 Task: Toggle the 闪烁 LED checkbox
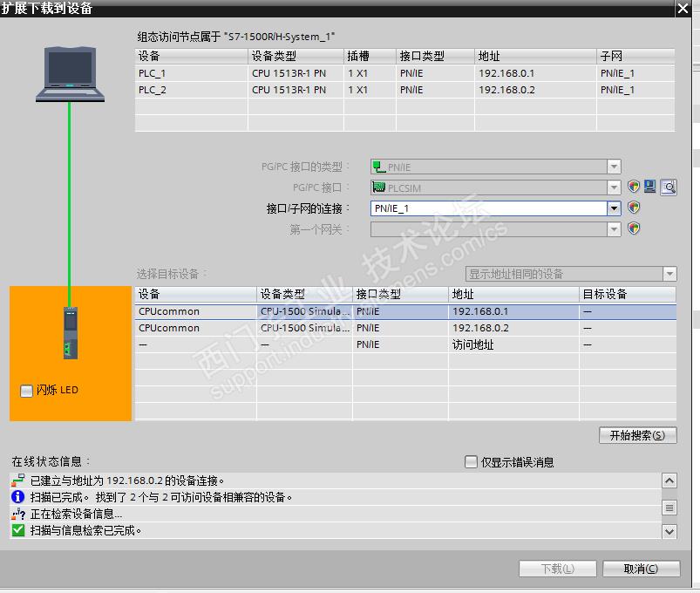[x=26, y=391]
